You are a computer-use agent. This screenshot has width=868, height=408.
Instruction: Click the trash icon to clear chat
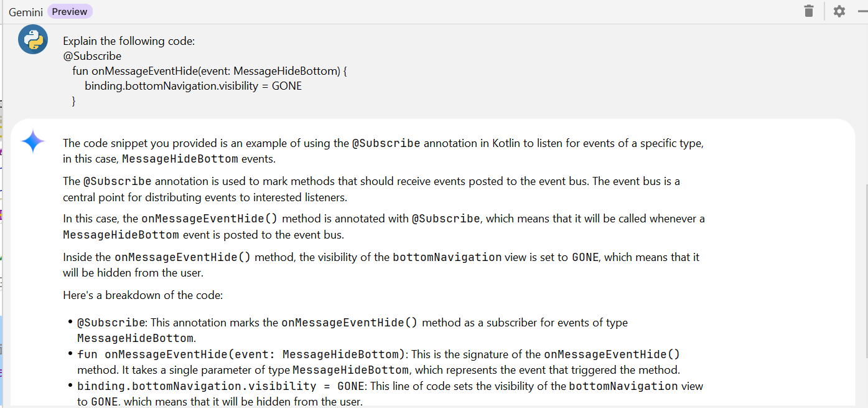click(x=809, y=11)
